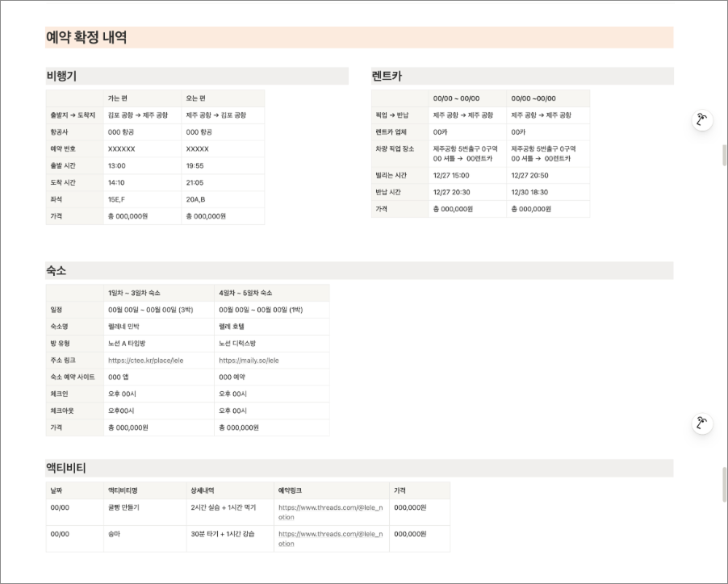
Task: Click the lower palm tree sticker icon
Action: (701, 423)
